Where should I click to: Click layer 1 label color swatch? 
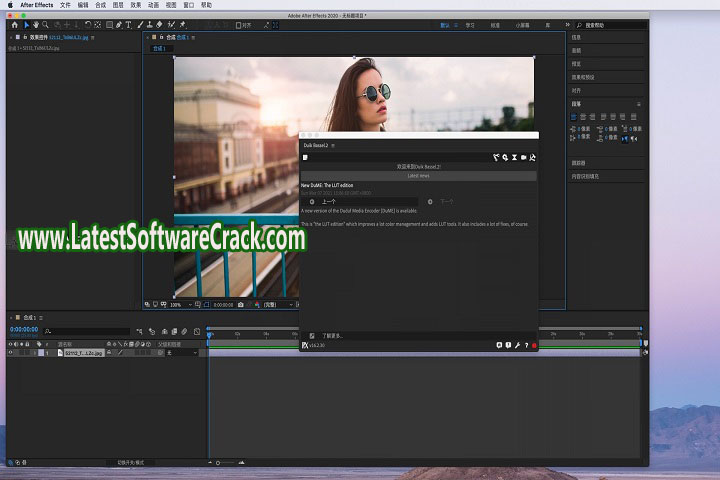(x=41, y=353)
